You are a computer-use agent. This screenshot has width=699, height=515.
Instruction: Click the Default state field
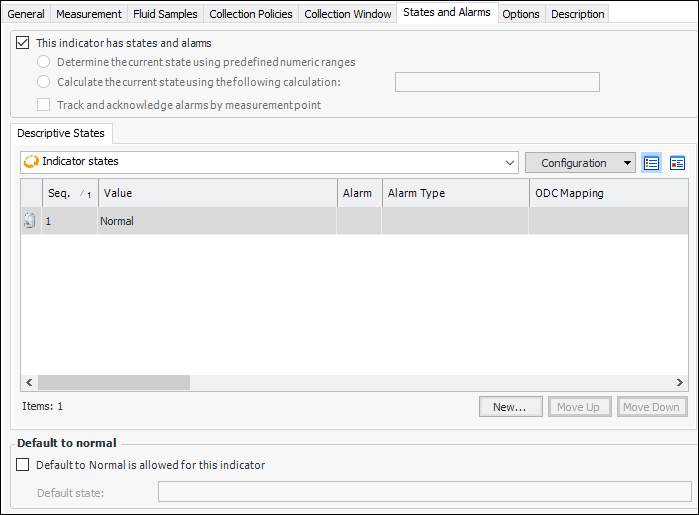(x=424, y=491)
